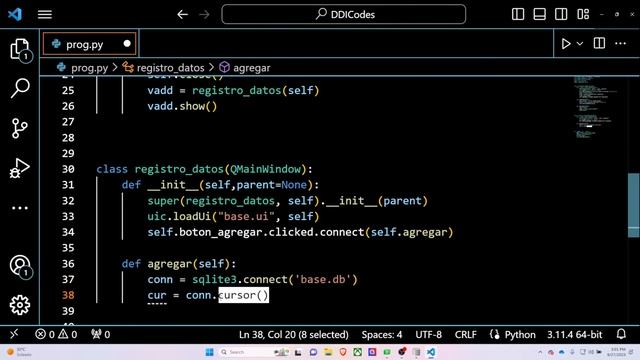
Task: Close the prog.py tab via the unsaved dot
Action: [127, 43]
